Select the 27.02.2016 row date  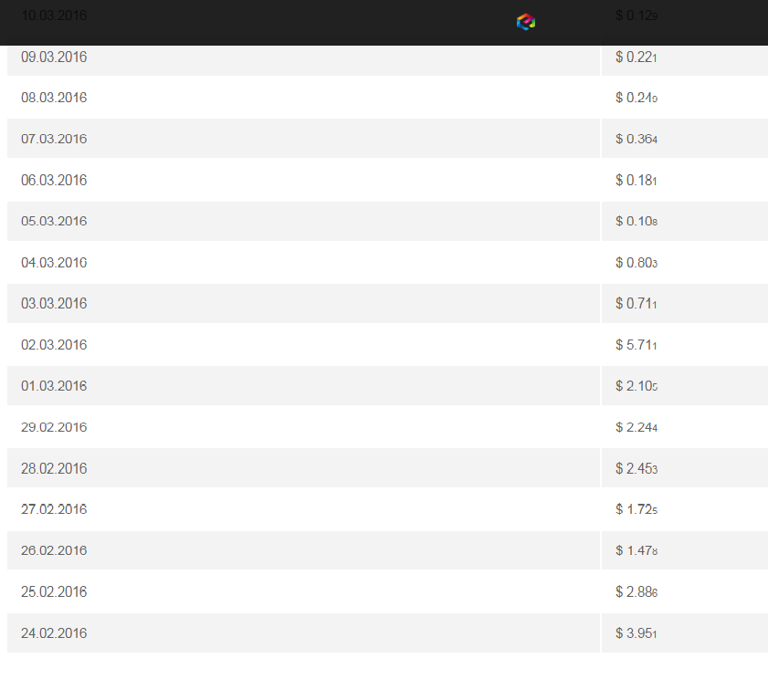[54, 509]
